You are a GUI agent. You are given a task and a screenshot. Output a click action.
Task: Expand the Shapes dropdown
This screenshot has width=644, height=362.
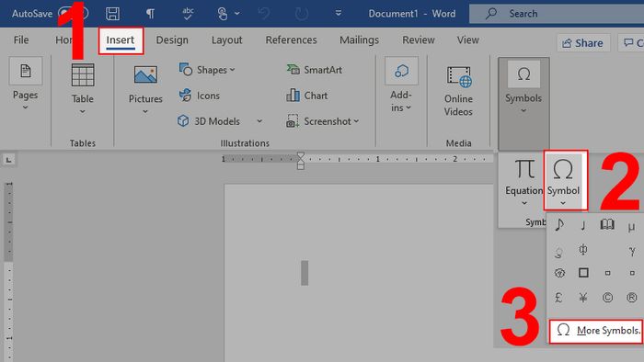(207, 70)
